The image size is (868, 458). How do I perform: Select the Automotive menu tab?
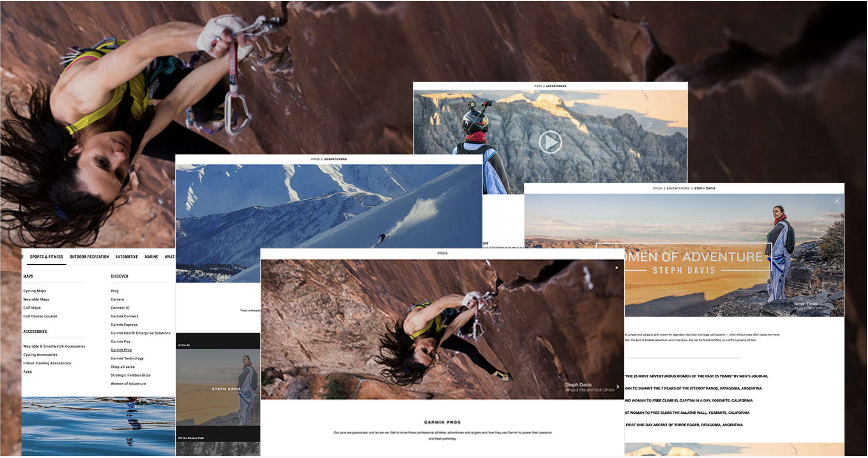click(126, 257)
